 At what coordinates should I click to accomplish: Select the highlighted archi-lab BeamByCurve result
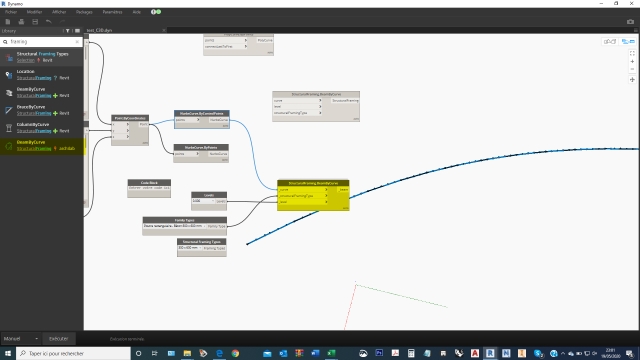click(x=42, y=146)
